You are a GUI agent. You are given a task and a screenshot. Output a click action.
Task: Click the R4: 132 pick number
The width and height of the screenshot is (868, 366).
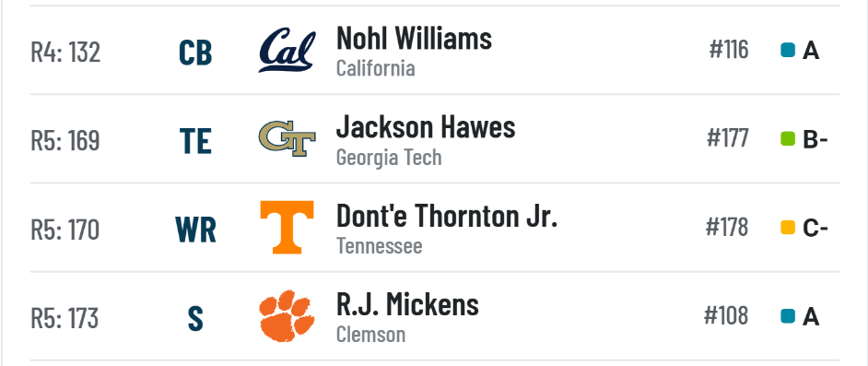pyautogui.click(x=65, y=53)
